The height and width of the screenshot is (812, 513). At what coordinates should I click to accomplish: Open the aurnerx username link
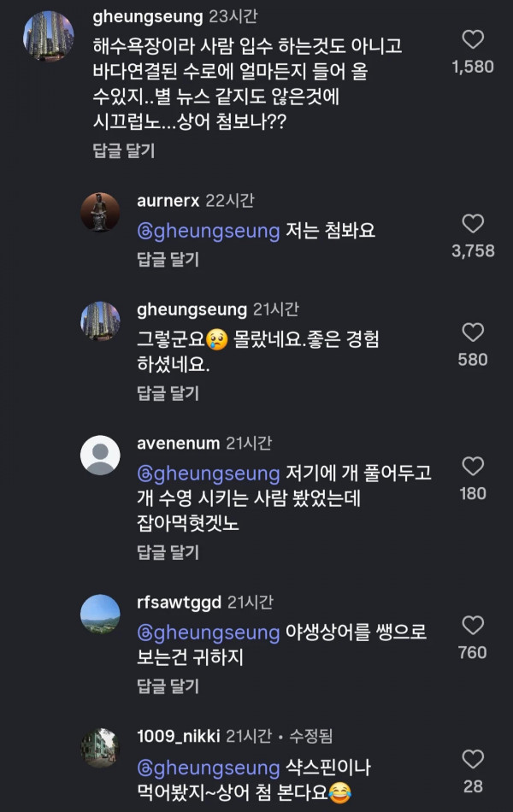coord(168,200)
